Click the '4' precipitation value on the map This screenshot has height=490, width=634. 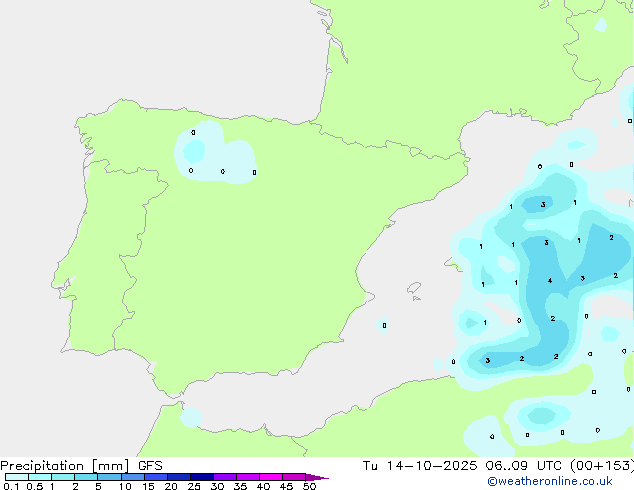pos(550,281)
